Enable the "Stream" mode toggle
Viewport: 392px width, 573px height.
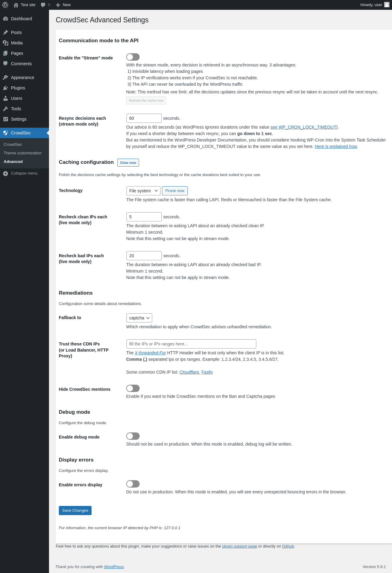133,57
